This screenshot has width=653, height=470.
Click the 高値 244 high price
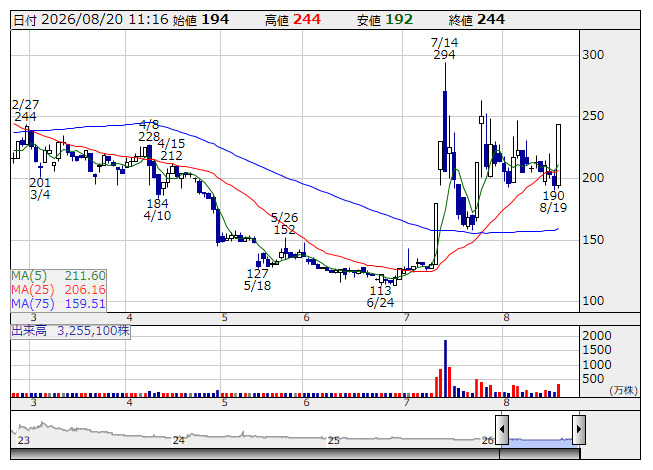pyautogui.click(x=293, y=20)
